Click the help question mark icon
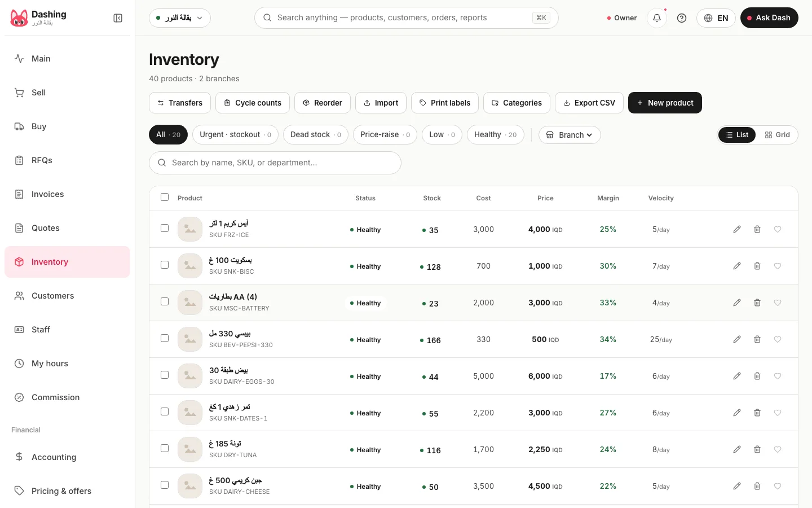The image size is (812, 508). (x=682, y=18)
